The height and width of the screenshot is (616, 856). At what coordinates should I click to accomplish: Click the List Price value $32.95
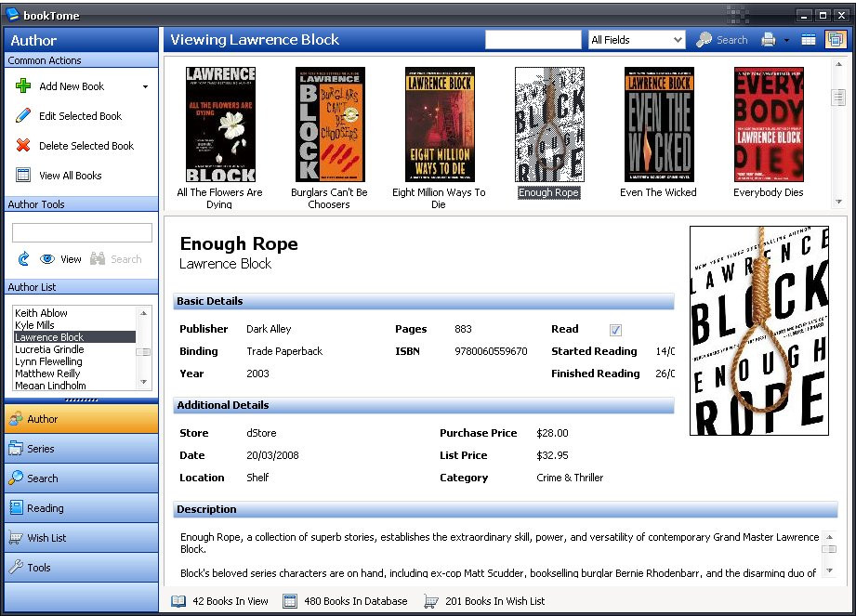point(552,455)
